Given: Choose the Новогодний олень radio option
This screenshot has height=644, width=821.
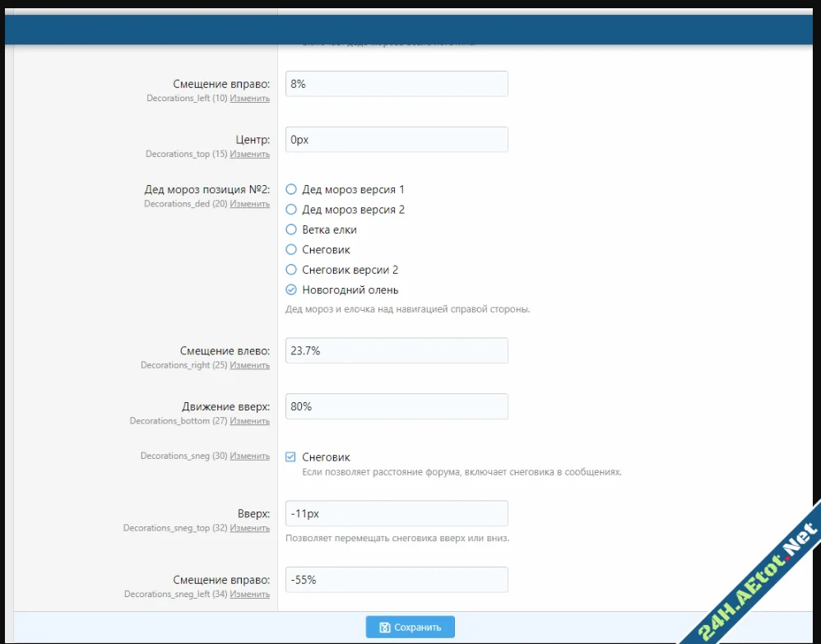Looking at the screenshot, I should (291, 290).
